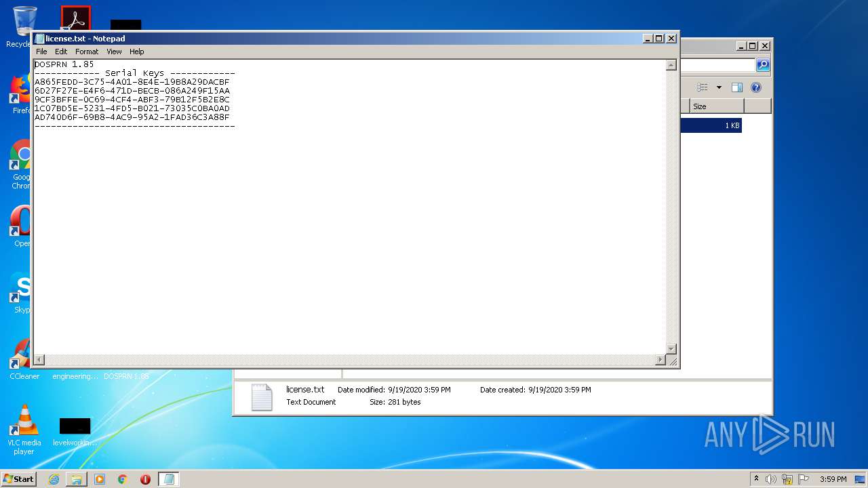Click the Explorer search magnifier button
Viewport: 868px width, 488px height.
click(x=763, y=65)
